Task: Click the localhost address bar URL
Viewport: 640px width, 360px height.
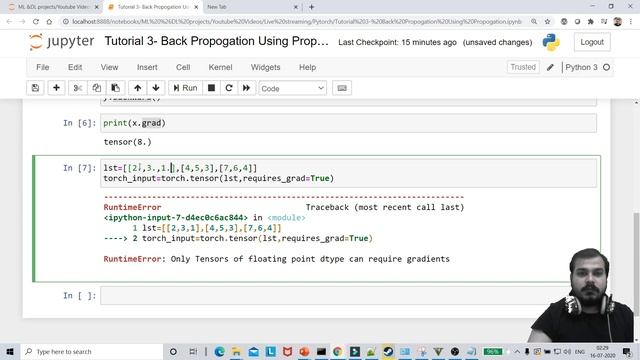Action: (296, 22)
